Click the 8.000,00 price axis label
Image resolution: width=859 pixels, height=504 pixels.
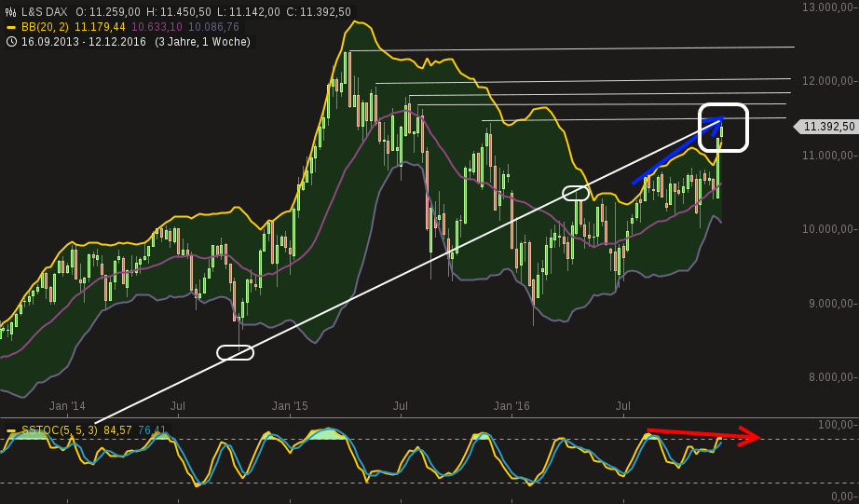coord(832,377)
